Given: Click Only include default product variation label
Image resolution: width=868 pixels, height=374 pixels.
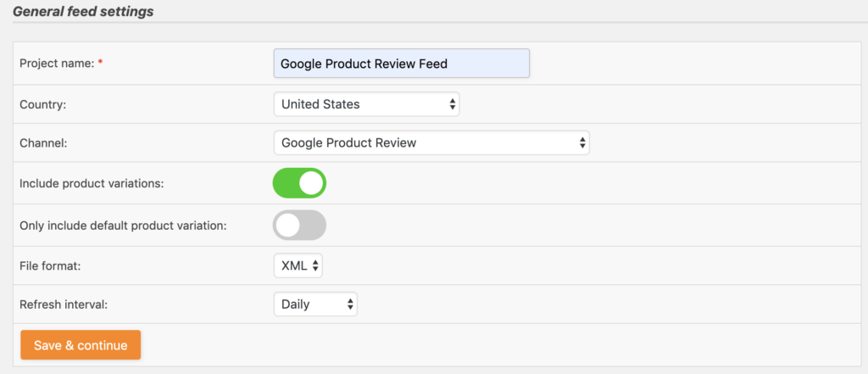Looking at the screenshot, I should point(122,225).
